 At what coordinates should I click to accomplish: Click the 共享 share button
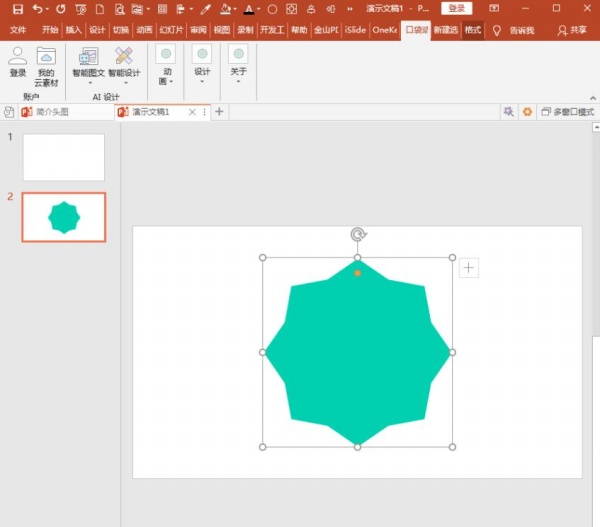click(x=572, y=30)
